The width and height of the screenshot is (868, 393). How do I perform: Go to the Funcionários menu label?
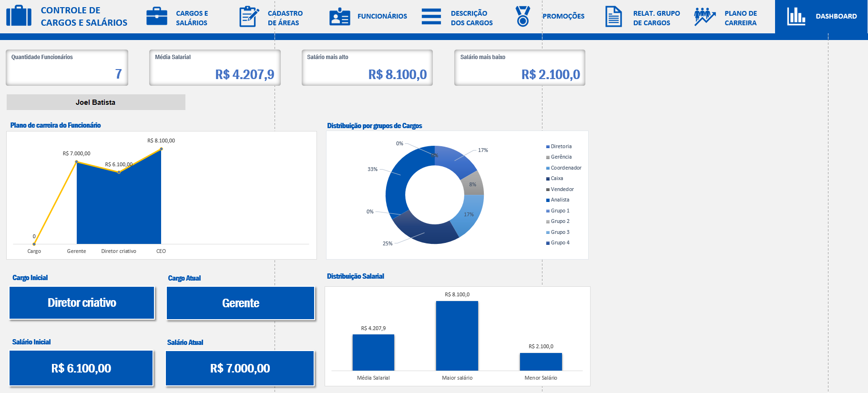pyautogui.click(x=382, y=16)
